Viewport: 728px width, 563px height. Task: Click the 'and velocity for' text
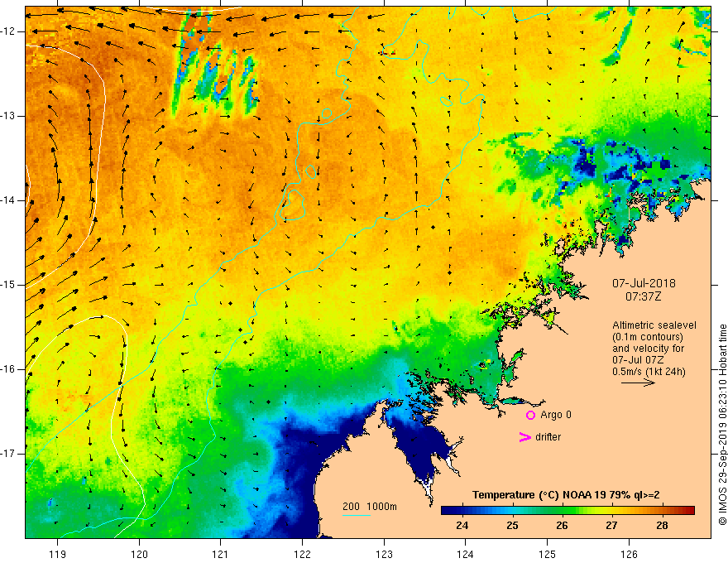coord(648,349)
